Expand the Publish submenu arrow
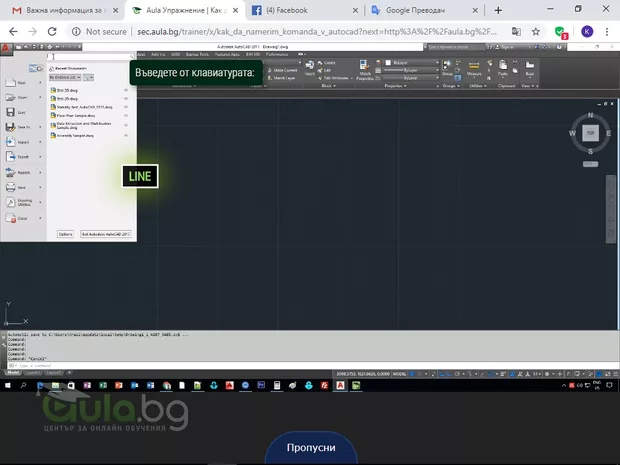Image resolution: width=620 pixels, height=465 pixels. [40, 172]
